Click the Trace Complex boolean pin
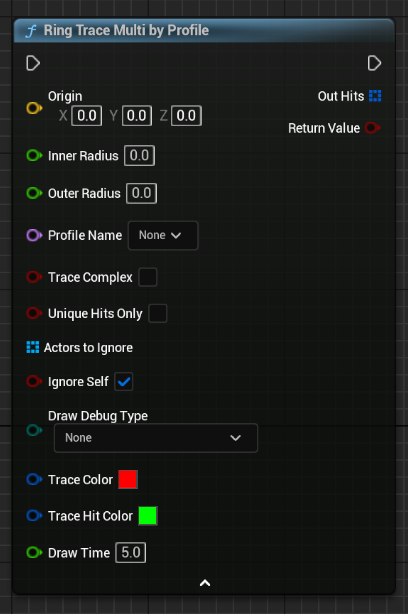This screenshot has width=408, height=614. coord(34,277)
